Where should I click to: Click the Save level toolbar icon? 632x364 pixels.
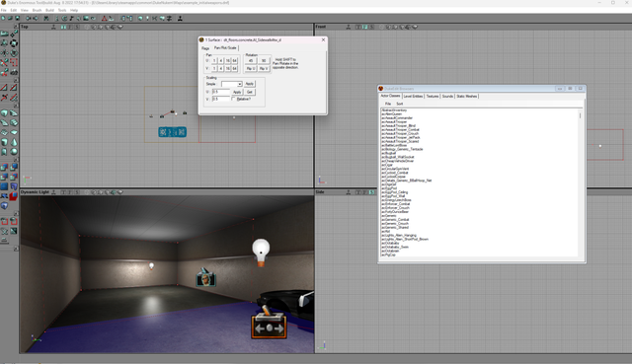(x=18, y=18)
